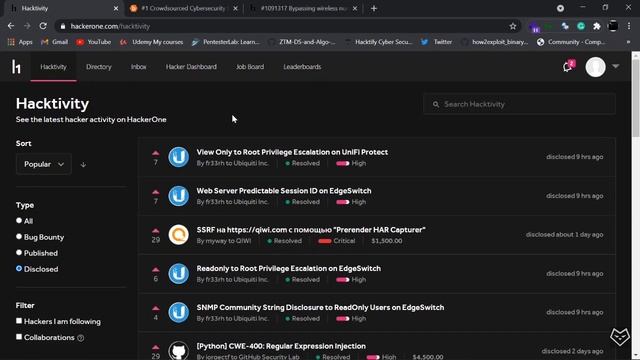Open the notifications bell icon
This screenshot has width=640, height=360.
click(x=568, y=67)
